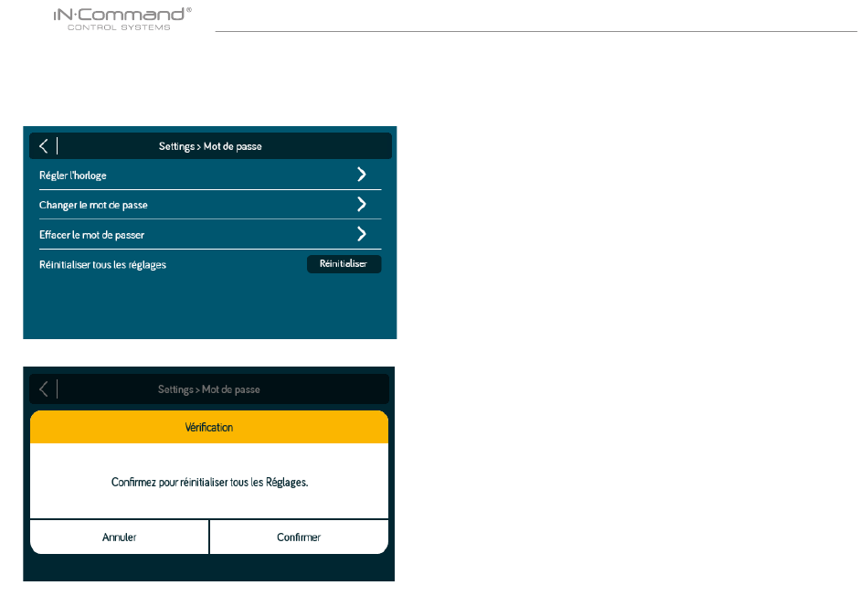Select Changer le mot de passe label
Screen dimensions: 868x596
click(93, 205)
